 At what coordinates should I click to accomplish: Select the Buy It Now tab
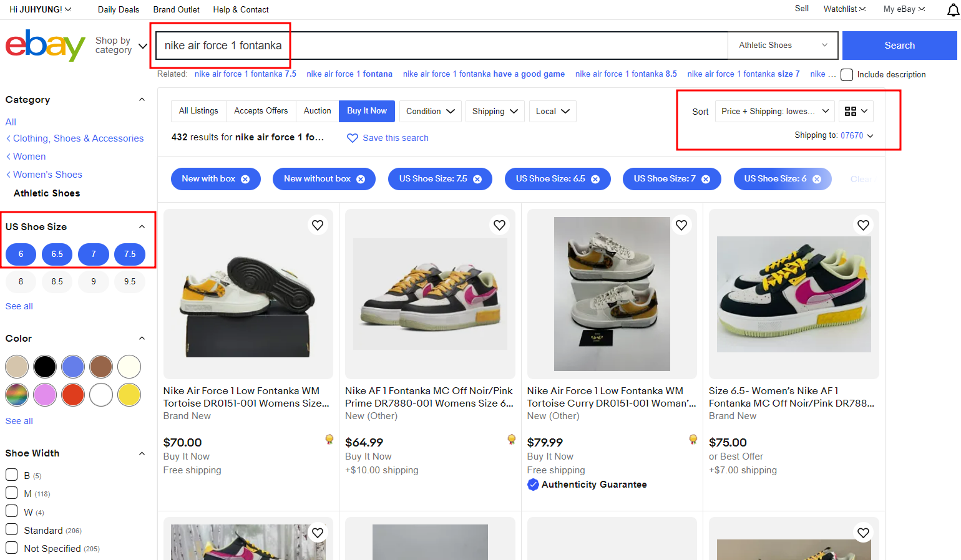pos(367,111)
